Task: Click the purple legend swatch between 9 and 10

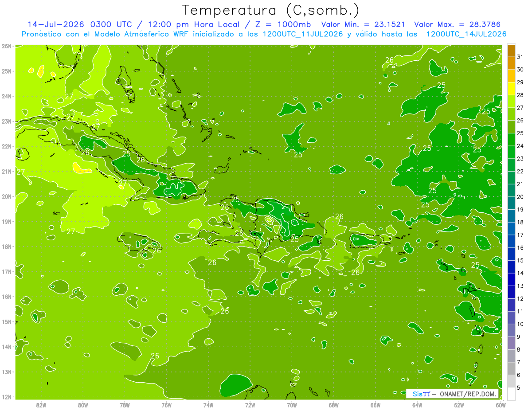Action: click(x=511, y=330)
